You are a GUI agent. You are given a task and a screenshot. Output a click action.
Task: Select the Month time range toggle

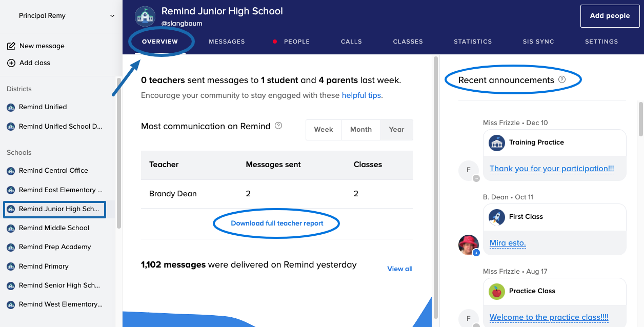(361, 130)
